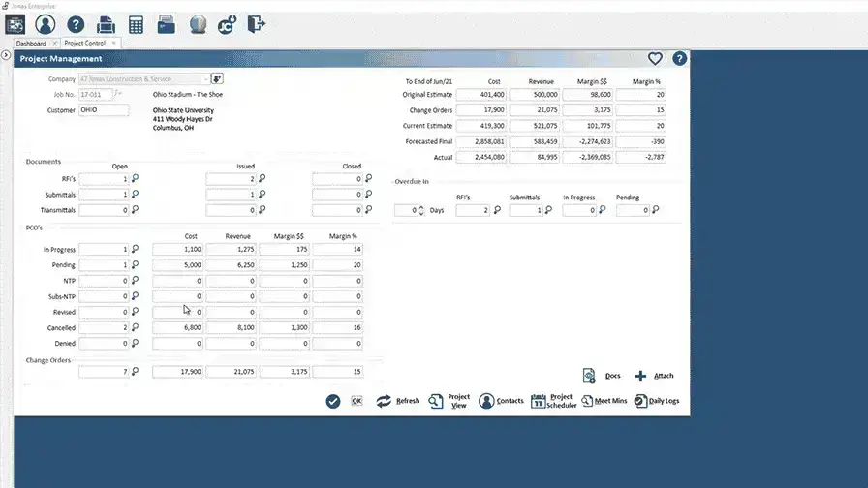Click the OK button
The width and height of the screenshot is (868, 488).
[356, 401]
